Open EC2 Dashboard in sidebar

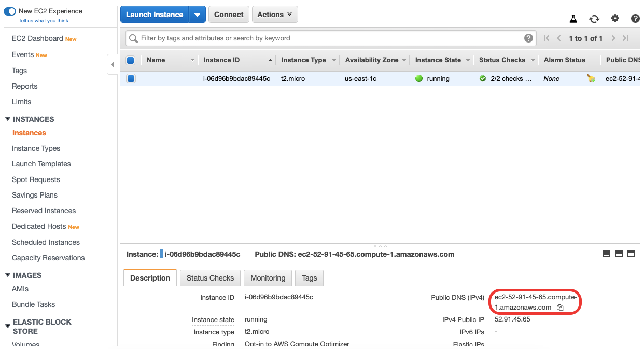click(x=37, y=38)
